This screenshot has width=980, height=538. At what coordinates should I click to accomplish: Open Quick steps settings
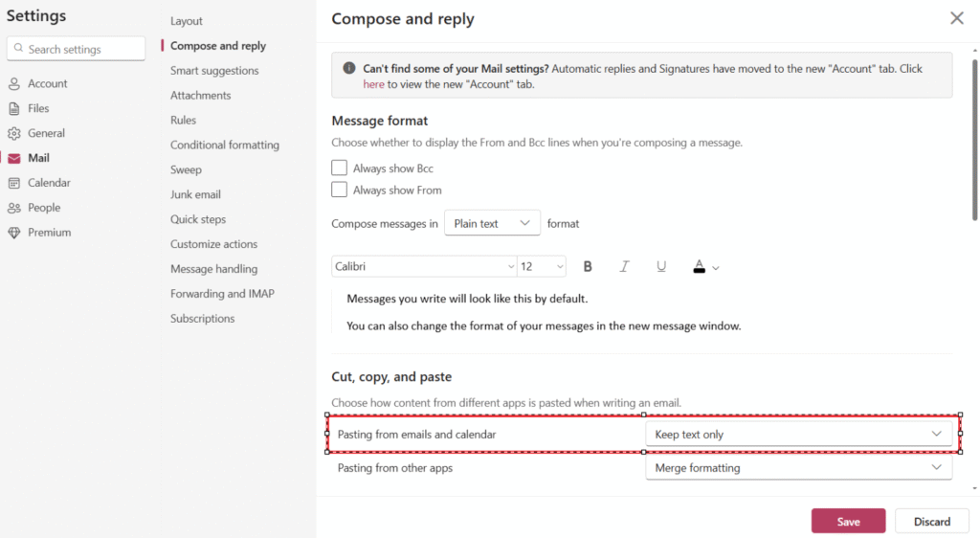point(198,219)
